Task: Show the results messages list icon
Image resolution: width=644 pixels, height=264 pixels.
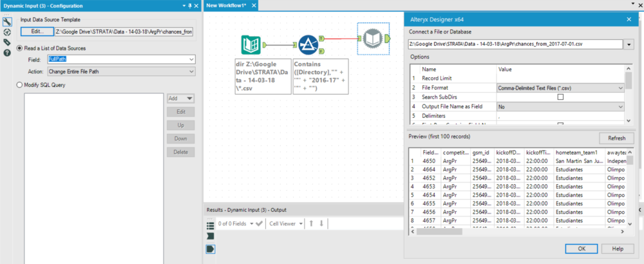Action: [x=211, y=225]
